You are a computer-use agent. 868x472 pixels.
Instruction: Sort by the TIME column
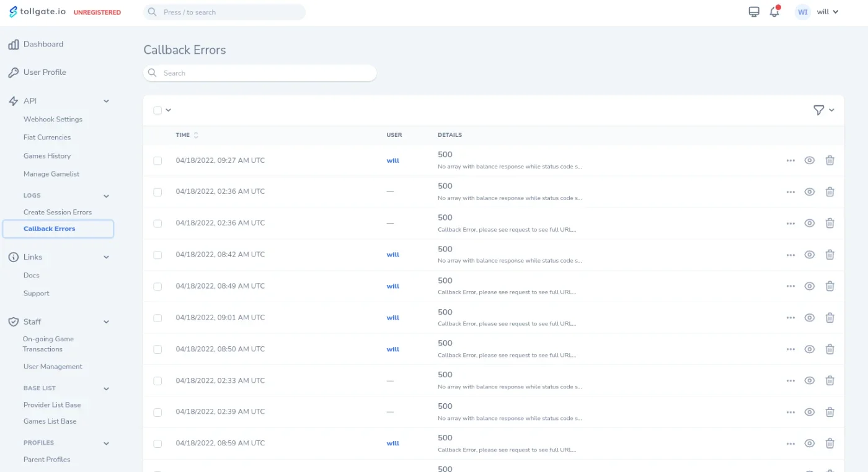[187, 135]
